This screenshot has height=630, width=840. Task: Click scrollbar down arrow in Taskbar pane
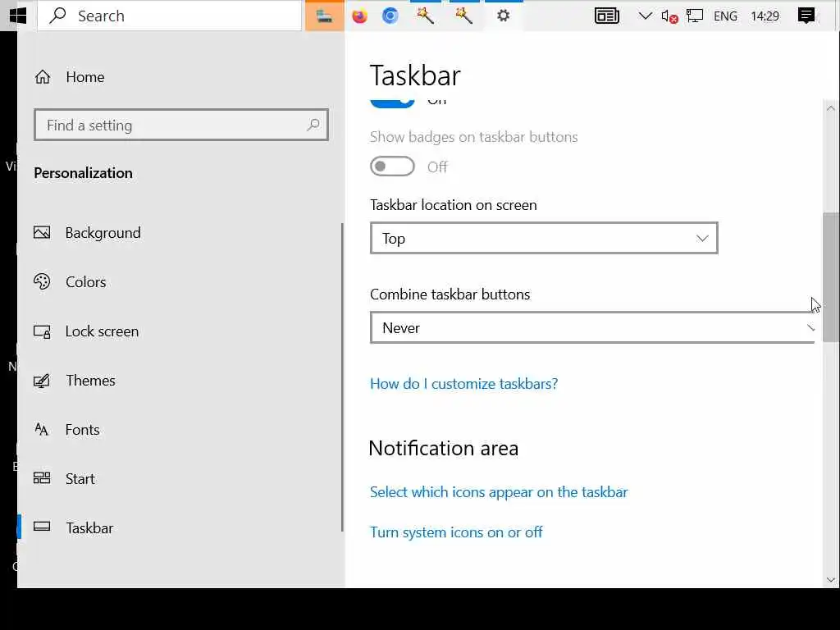831,580
